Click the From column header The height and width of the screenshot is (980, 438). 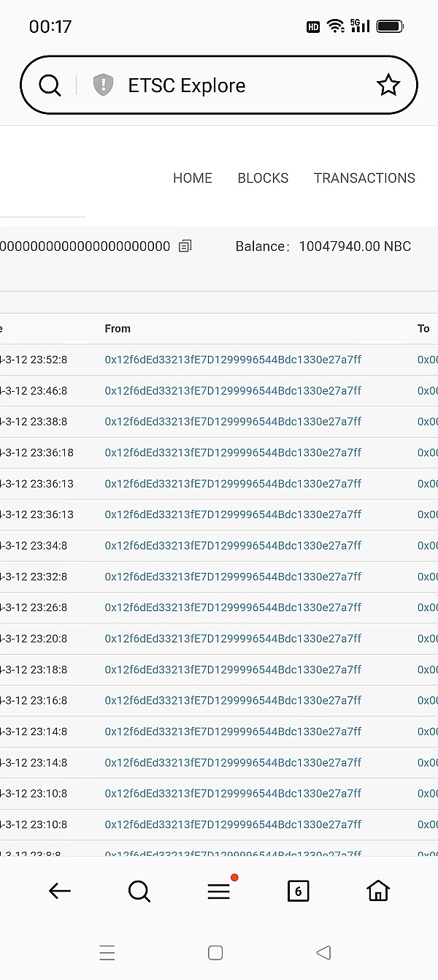coord(118,329)
